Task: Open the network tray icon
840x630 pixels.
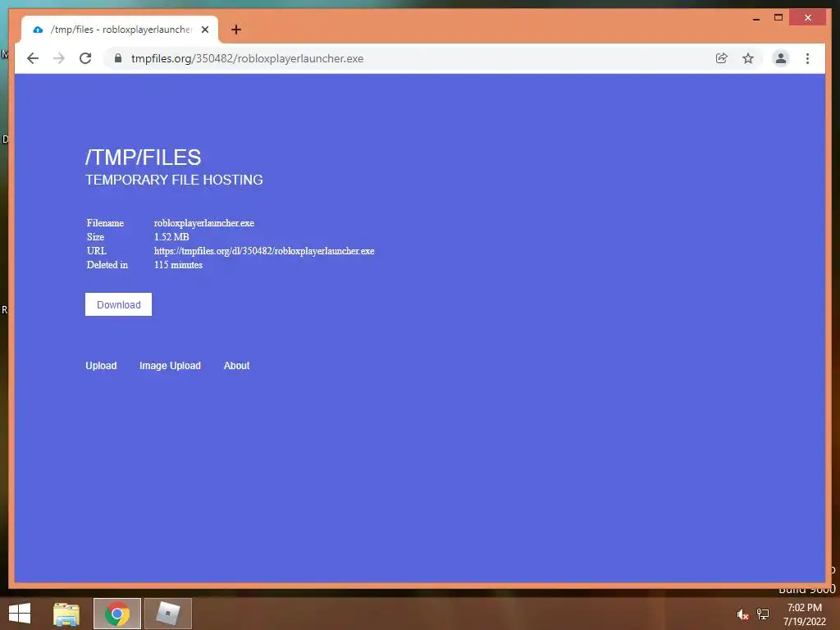Action: pos(763,614)
